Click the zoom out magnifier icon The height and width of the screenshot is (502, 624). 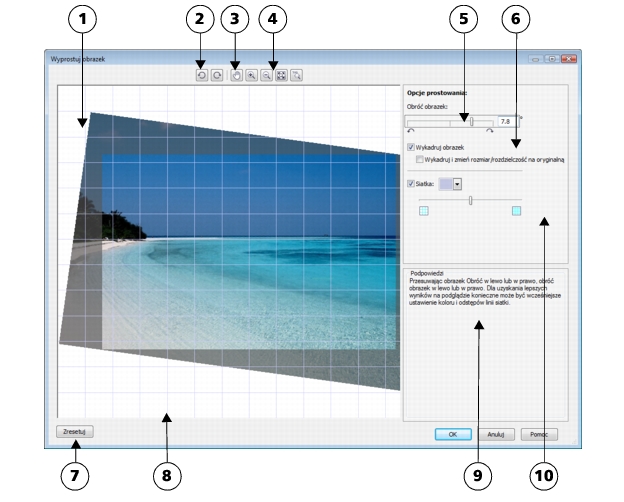[267, 75]
